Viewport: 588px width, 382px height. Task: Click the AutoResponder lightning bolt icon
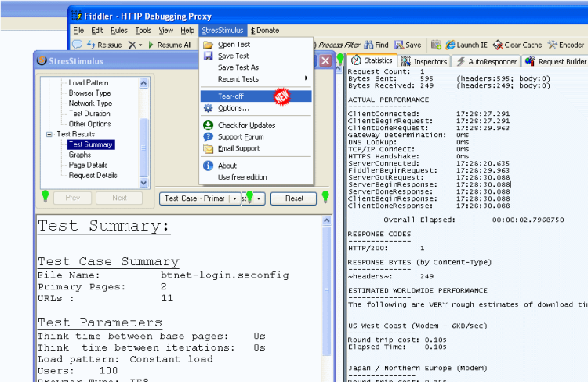[x=461, y=61]
